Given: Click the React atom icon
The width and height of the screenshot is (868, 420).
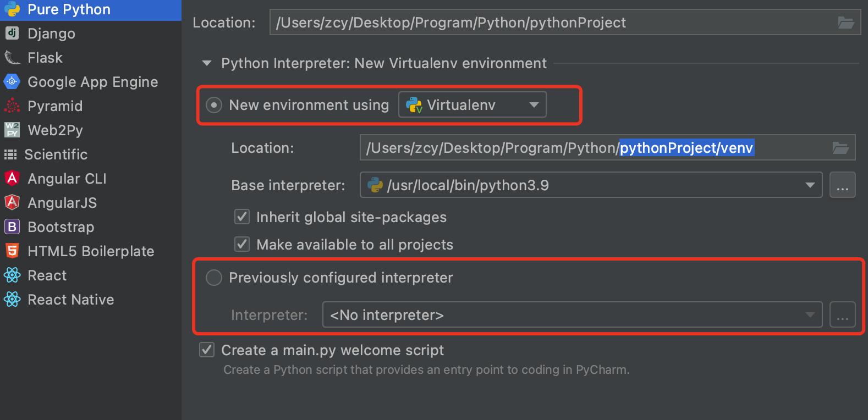Looking at the screenshot, I should [12, 275].
